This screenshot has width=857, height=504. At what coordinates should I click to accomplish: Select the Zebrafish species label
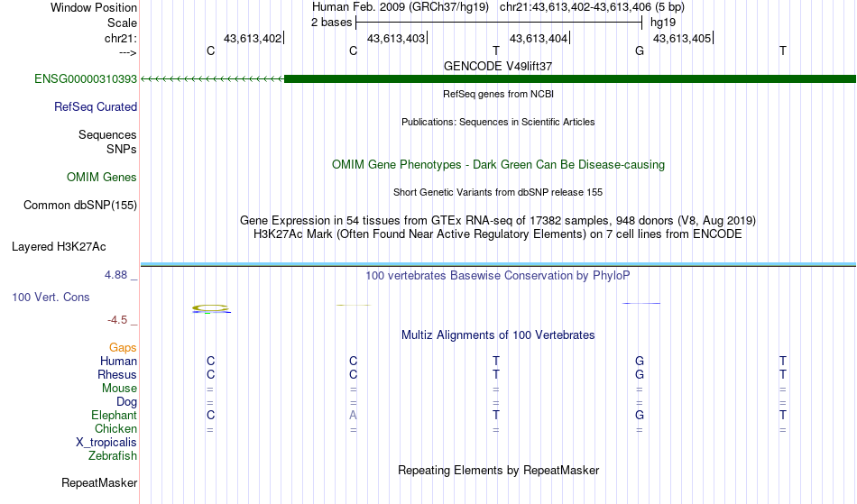pos(113,455)
